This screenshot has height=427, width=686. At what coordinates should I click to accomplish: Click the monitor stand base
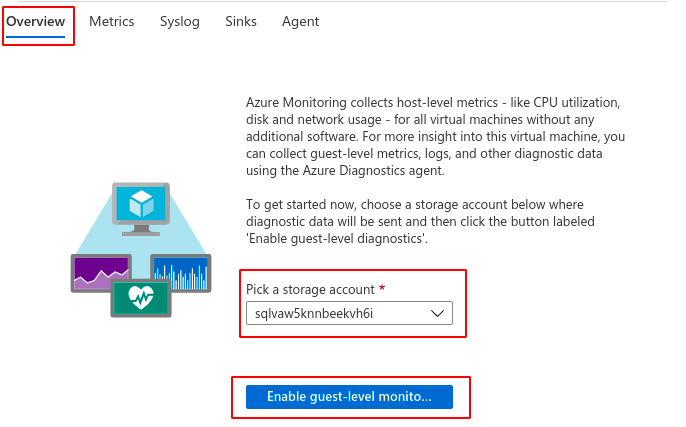tap(139, 233)
